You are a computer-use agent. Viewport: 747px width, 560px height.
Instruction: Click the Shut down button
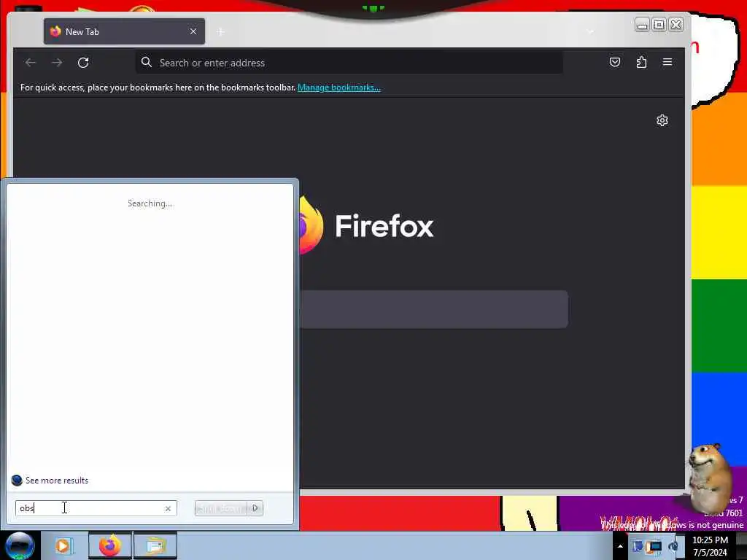pyautogui.click(x=221, y=508)
